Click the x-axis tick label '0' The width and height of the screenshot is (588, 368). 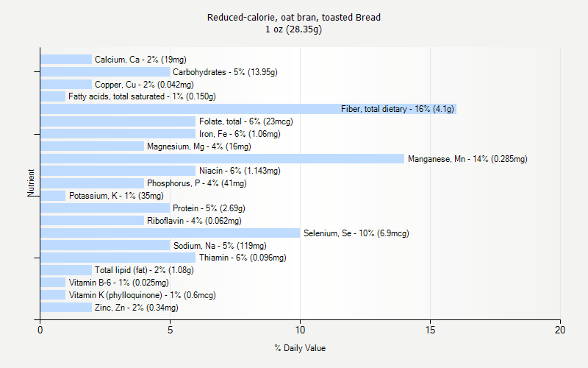click(40, 330)
